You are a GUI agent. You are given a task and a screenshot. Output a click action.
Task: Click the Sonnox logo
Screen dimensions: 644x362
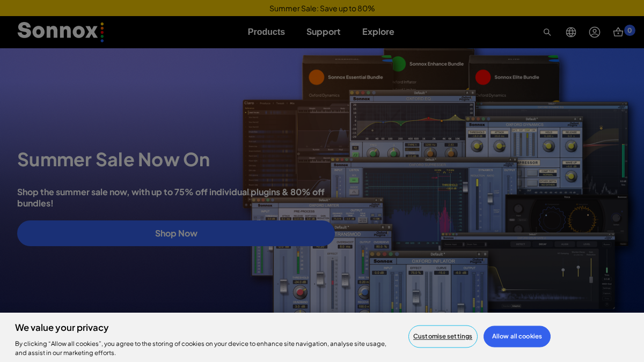click(61, 32)
